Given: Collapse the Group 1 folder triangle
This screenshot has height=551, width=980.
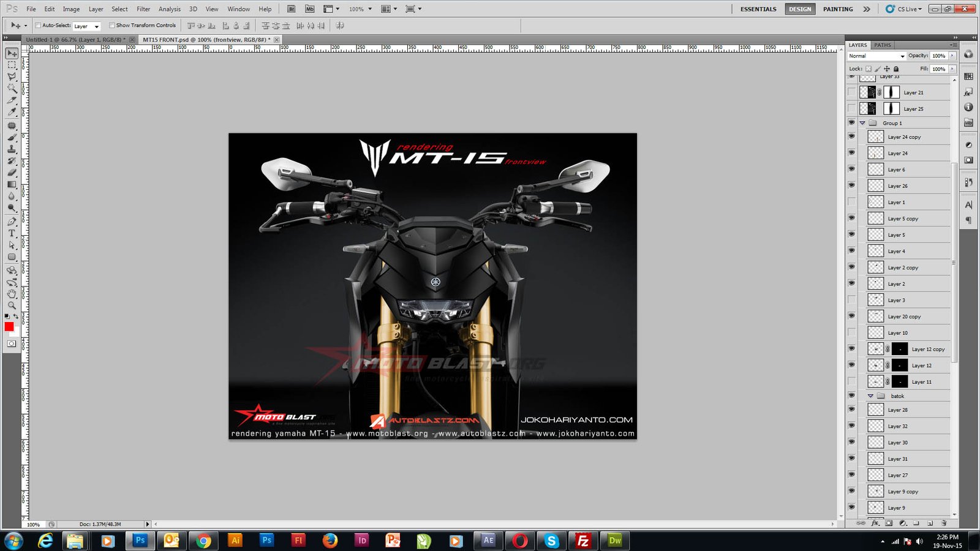Looking at the screenshot, I should 862,123.
